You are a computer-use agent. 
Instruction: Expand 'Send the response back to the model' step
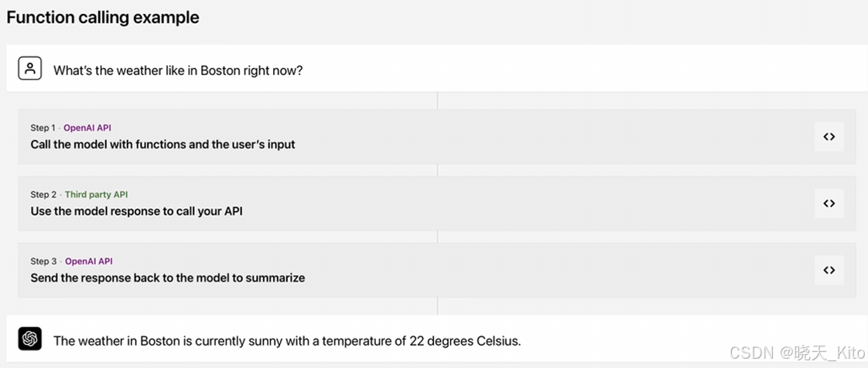point(167,278)
